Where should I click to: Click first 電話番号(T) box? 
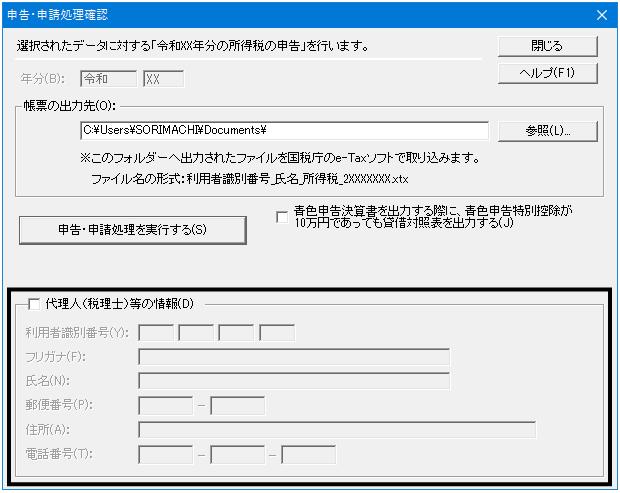[166, 454]
